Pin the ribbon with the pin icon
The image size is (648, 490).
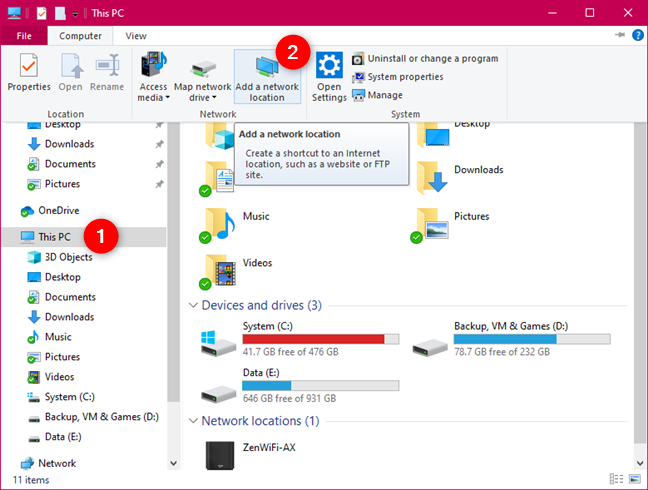pyautogui.click(x=619, y=35)
